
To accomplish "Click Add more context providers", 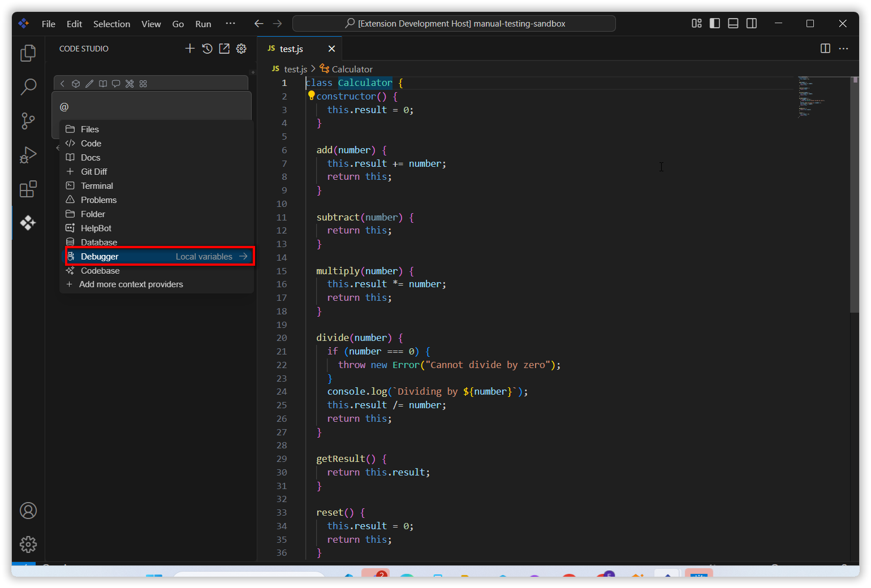I will [x=157, y=284].
